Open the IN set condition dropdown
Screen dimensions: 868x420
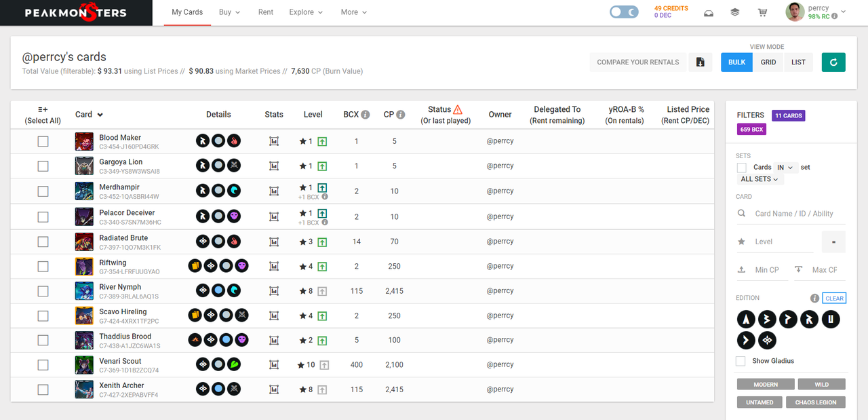(x=786, y=167)
